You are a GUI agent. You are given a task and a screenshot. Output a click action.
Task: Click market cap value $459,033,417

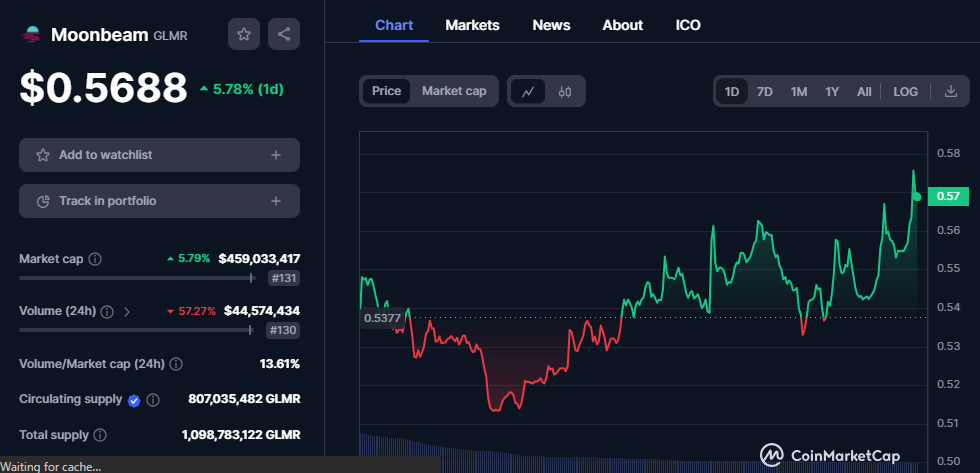coord(259,259)
